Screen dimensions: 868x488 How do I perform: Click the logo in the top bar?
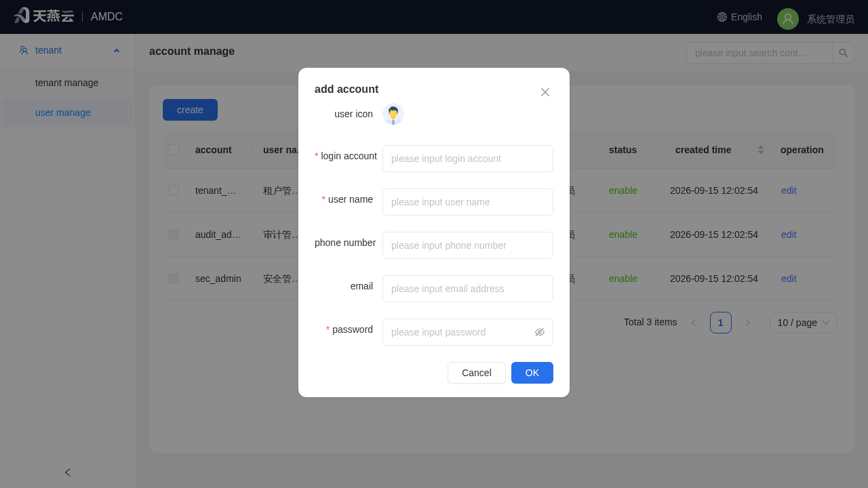click(x=43, y=16)
